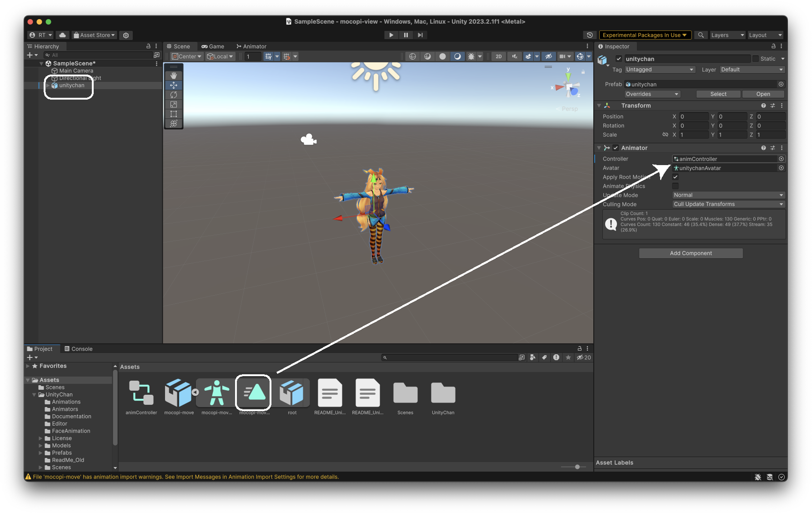
Task: Open Culling Mode dropdown
Action: point(728,204)
